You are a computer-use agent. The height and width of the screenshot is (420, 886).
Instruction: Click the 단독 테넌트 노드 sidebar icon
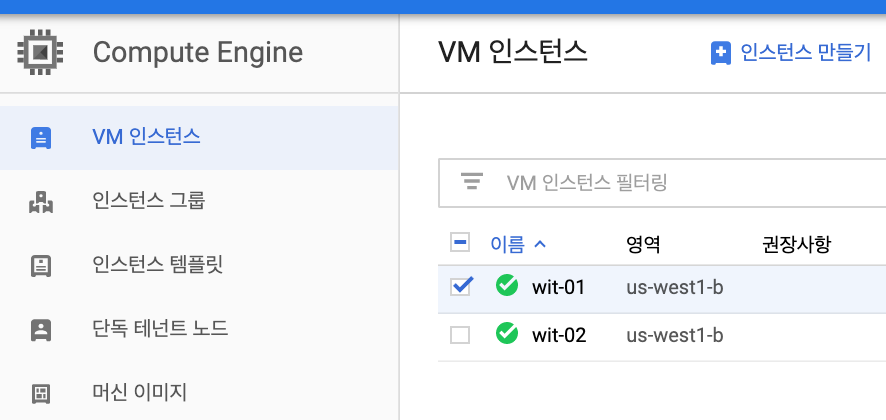pyautogui.click(x=41, y=330)
